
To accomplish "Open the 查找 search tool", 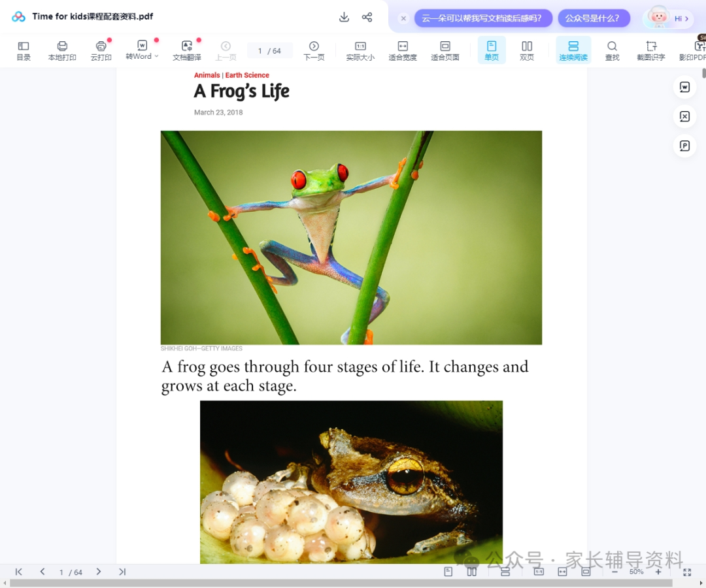I will tap(612, 50).
